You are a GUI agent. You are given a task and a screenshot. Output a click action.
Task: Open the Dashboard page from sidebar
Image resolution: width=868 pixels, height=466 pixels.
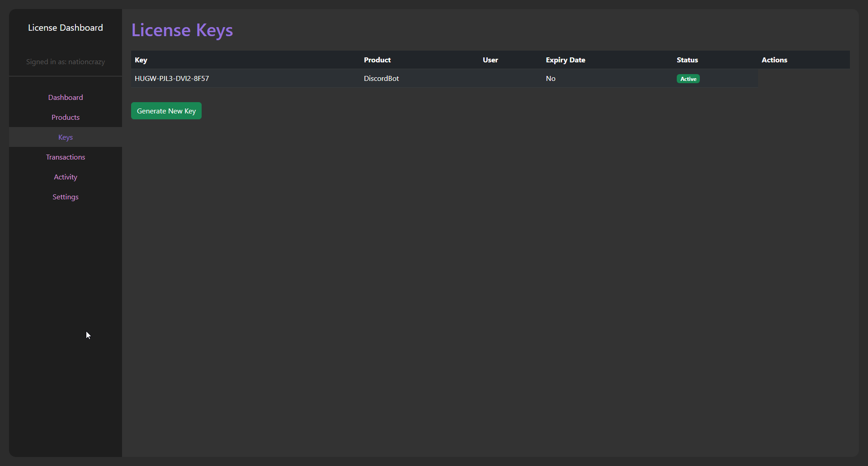click(66, 97)
